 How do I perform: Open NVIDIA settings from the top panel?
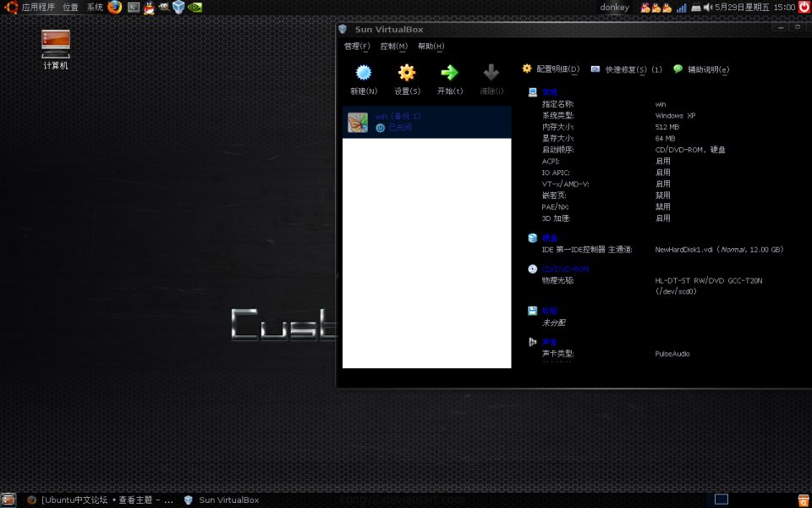[195, 8]
